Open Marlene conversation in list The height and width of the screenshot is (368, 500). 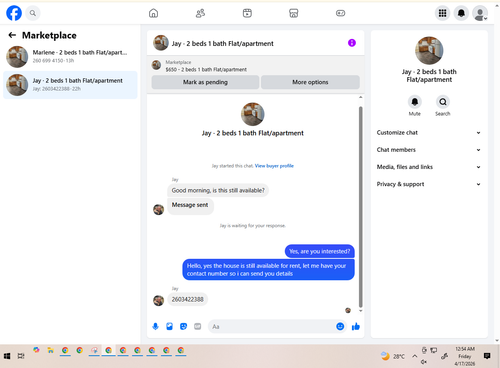[70, 56]
